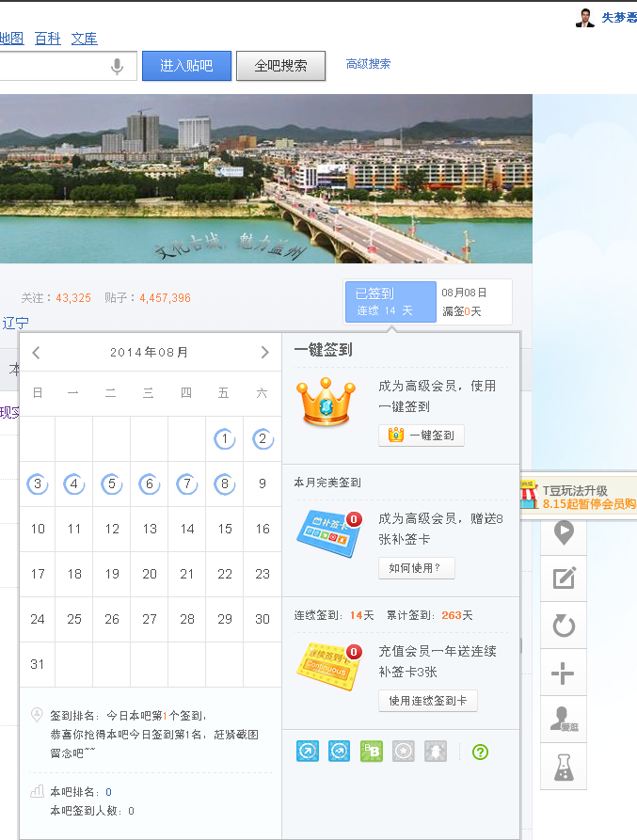Click the 进入贴吧 button
This screenshot has width=637, height=840.
186,66
